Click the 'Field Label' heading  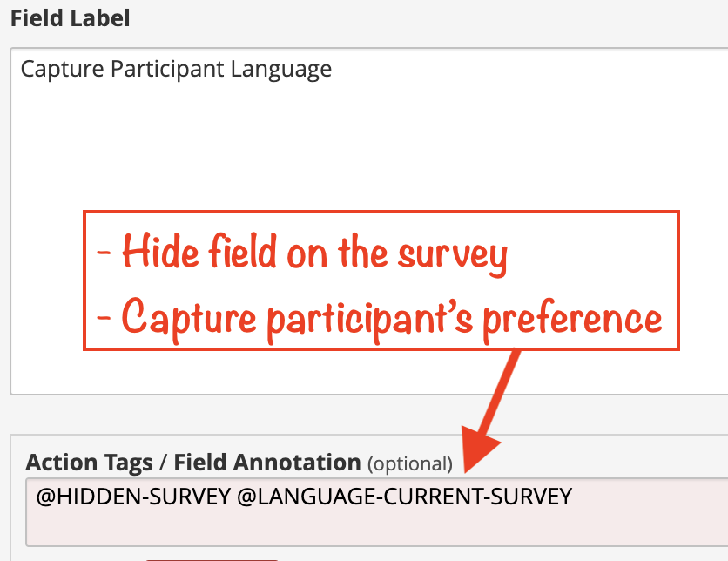click(x=71, y=18)
